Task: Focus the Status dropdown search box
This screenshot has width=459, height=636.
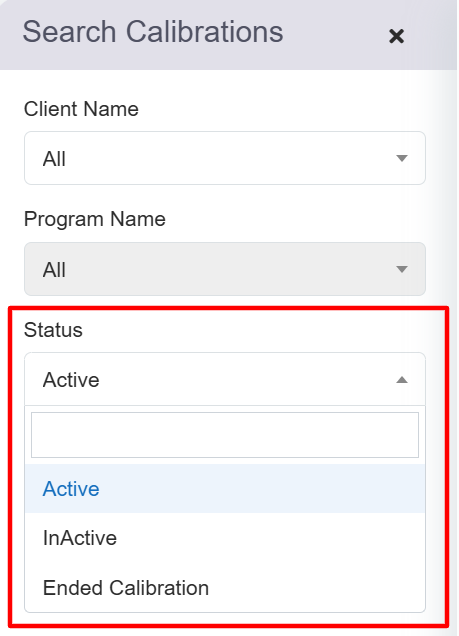Action: [x=225, y=435]
